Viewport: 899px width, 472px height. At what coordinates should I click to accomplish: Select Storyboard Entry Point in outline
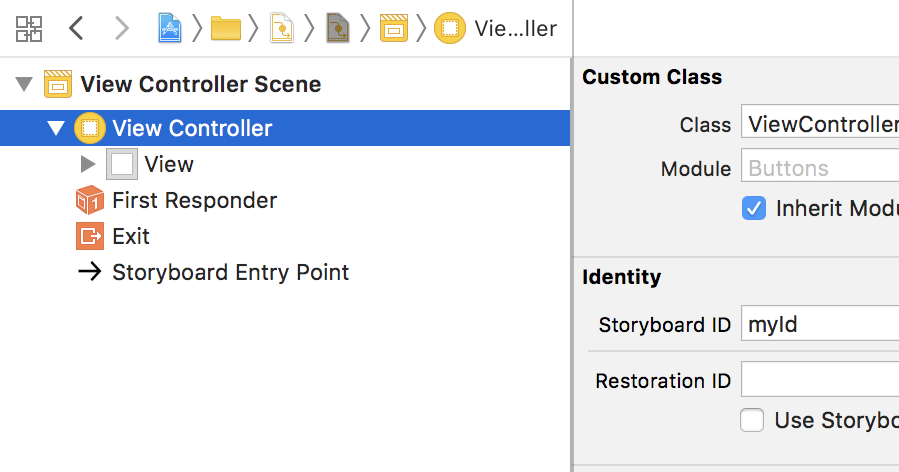(230, 272)
